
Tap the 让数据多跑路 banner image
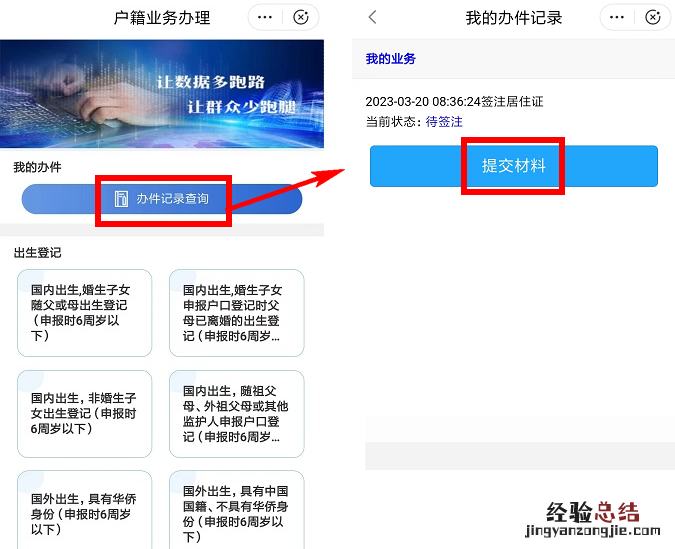[162, 94]
